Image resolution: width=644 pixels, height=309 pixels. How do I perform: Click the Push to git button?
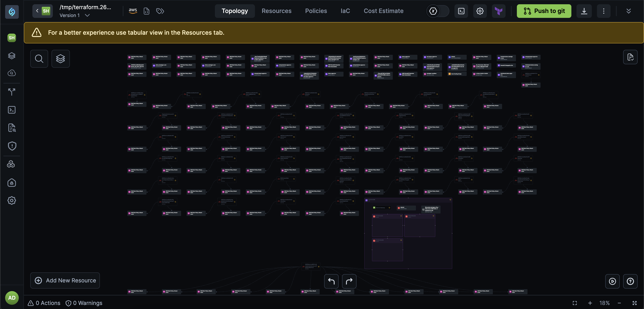pyautogui.click(x=544, y=11)
